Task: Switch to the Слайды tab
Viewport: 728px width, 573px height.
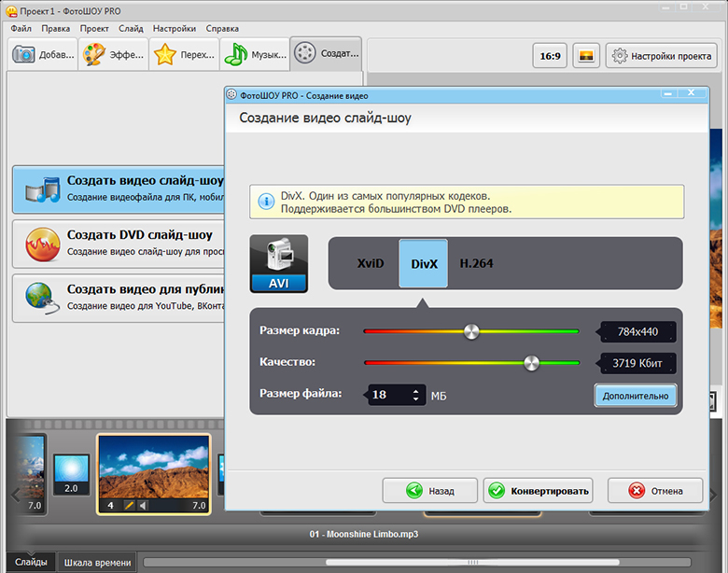Action: (x=31, y=563)
